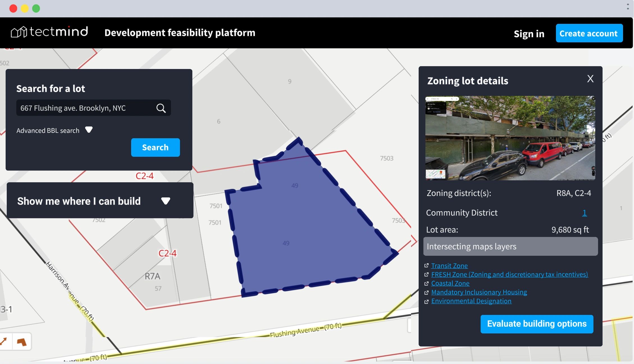Click Sign in
This screenshot has height=364, width=634.
[529, 33]
